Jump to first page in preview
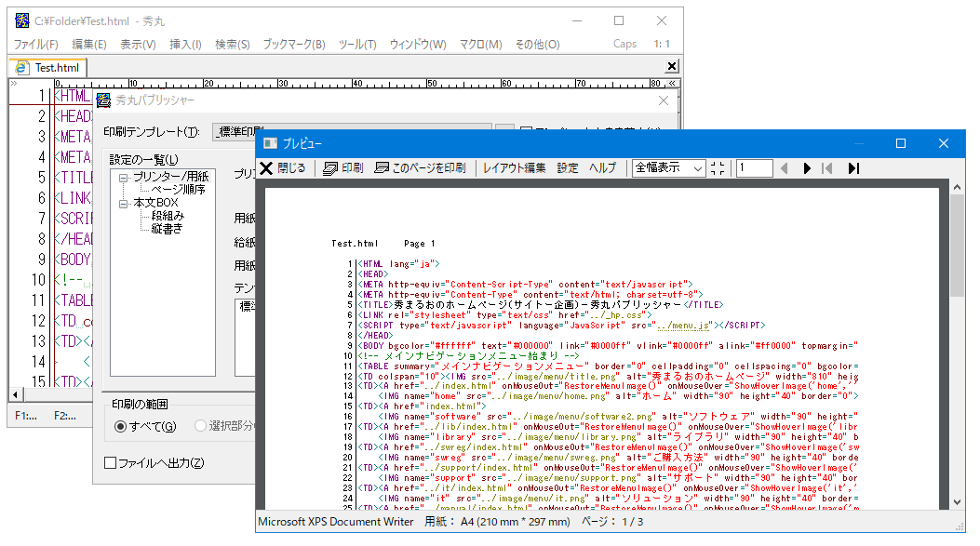 tap(827, 168)
